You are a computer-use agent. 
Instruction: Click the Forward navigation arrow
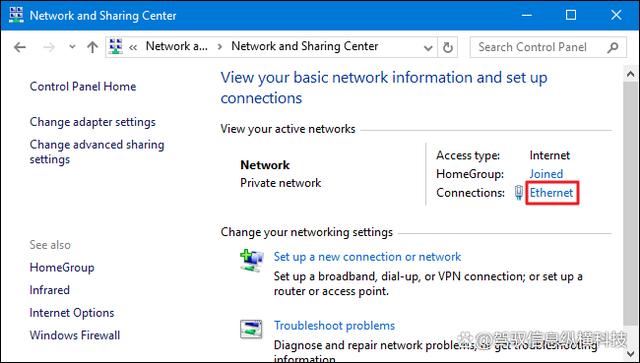[x=49, y=47]
